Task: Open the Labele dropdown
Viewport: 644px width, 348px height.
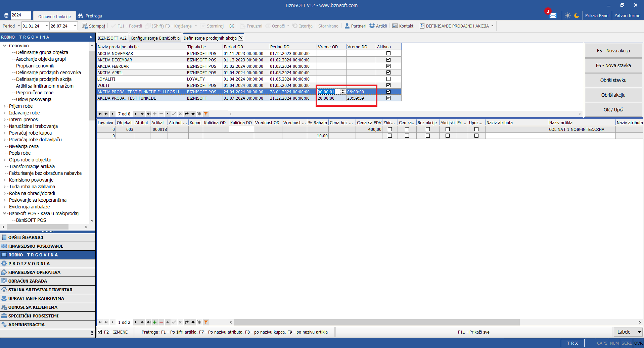Action: [x=639, y=332]
